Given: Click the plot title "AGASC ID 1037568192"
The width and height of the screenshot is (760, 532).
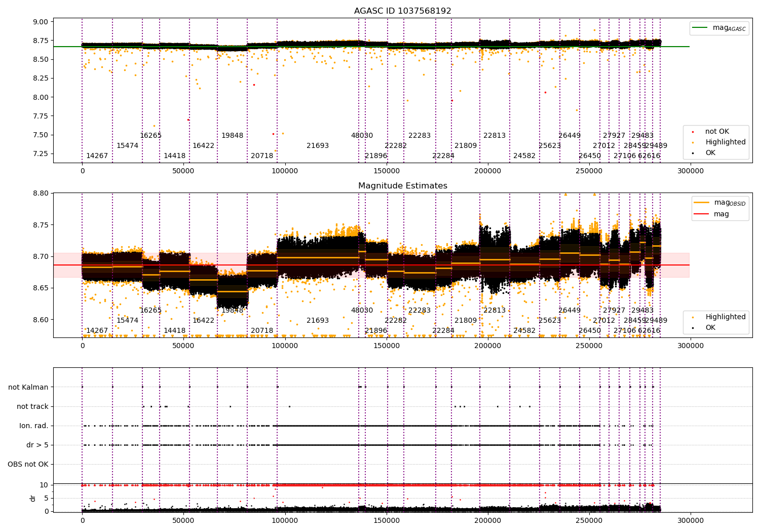Looking at the screenshot, I should [x=402, y=11].
